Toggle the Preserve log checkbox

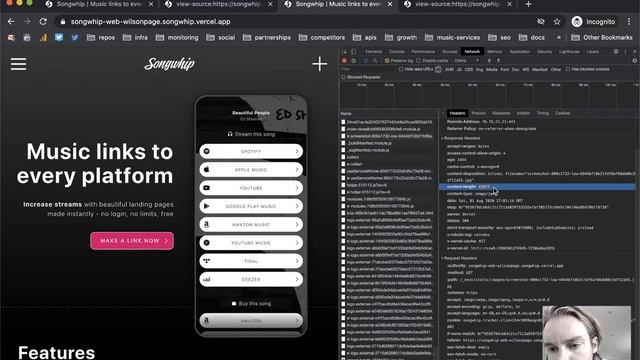click(x=387, y=61)
